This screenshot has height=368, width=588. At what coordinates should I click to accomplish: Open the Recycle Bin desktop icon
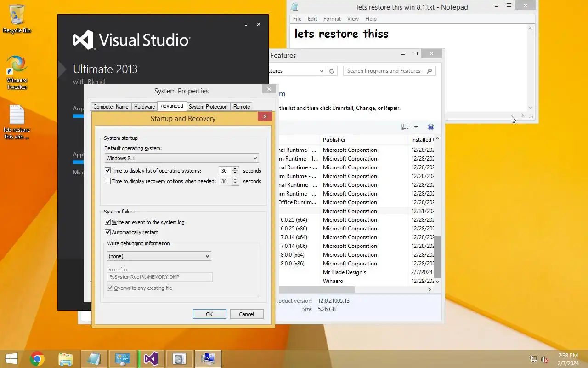17,19
